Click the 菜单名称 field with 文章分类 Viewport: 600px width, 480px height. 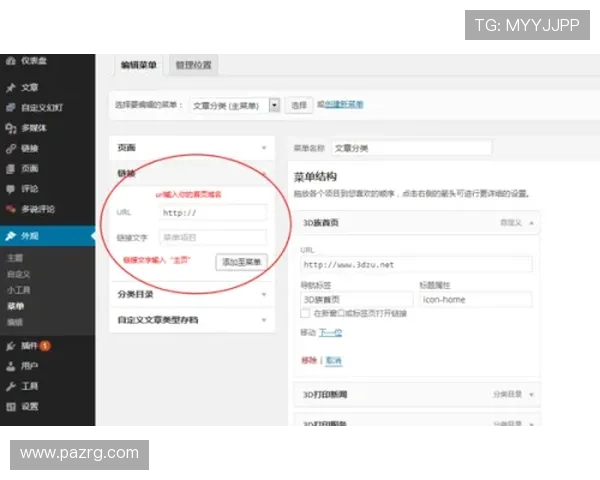pyautogui.click(x=411, y=148)
